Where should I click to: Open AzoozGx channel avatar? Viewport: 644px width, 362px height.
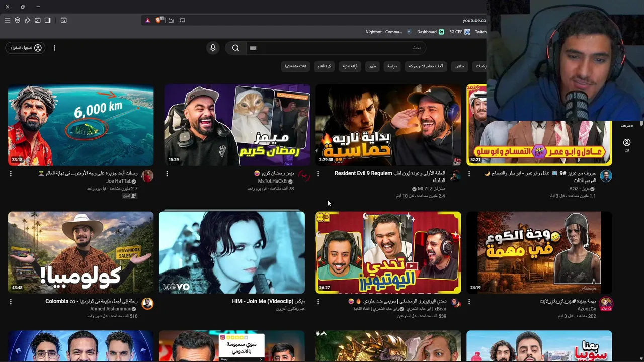click(x=606, y=303)
